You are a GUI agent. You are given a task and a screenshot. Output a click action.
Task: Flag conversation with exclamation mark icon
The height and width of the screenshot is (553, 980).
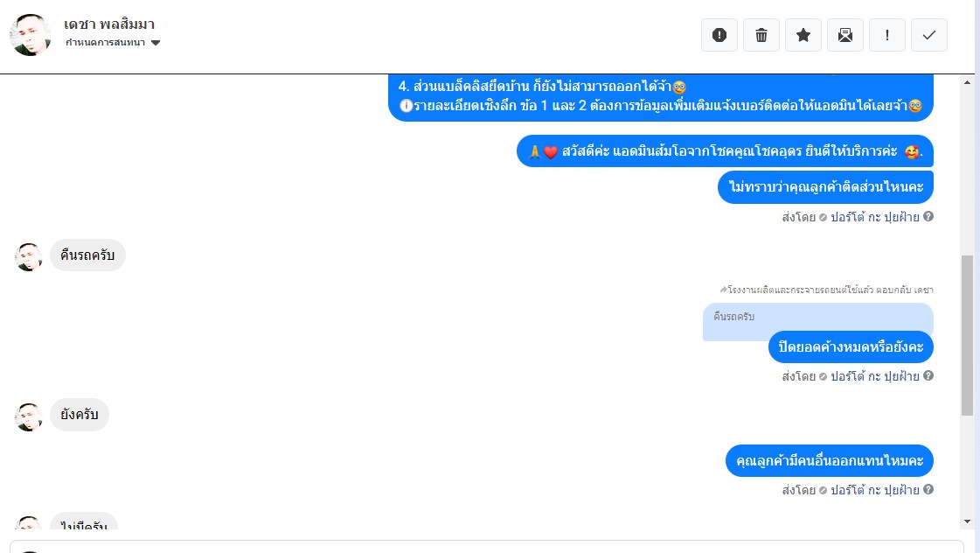coord(886,35)
